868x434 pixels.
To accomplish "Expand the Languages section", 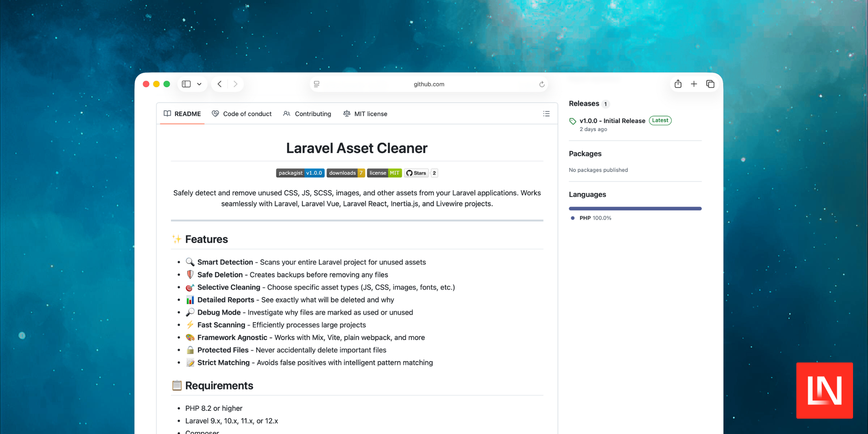I will coord(587,194).
